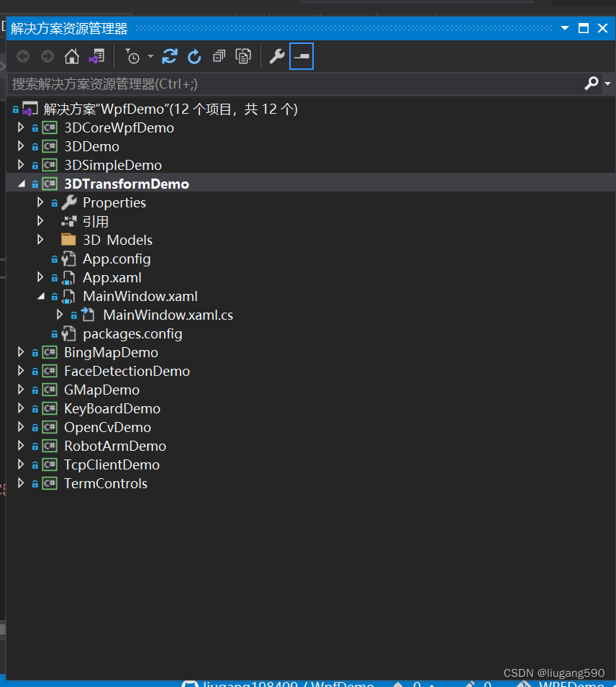Viewport: 616px width, 687px height.
Task: Click the solution explorer search box
Action: click(x=288, y=84)
